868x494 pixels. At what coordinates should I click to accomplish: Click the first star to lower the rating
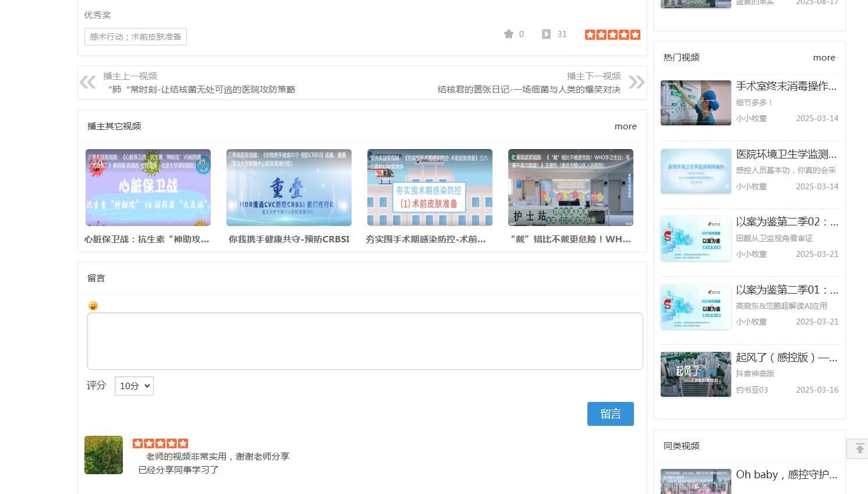tap(590, 34)
